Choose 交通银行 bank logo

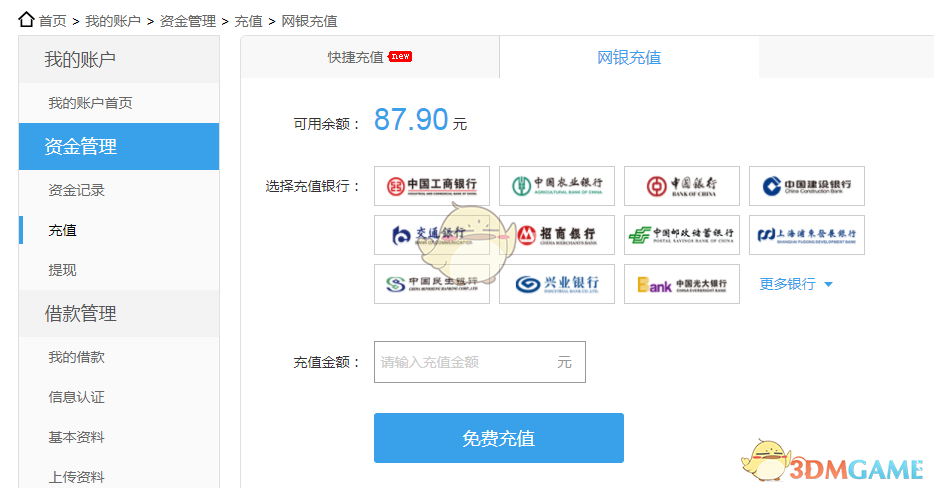tap(432, 235)
